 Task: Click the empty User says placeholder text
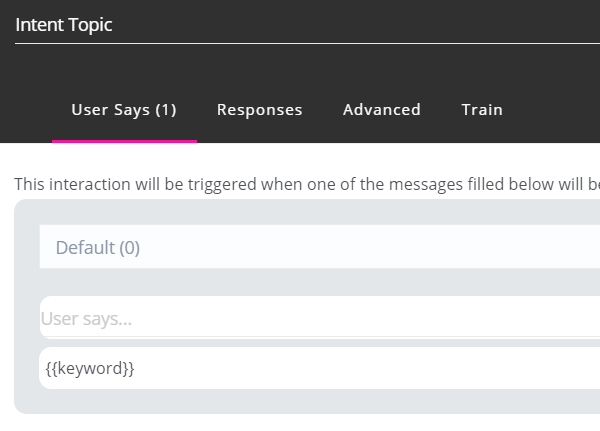(86, 319)
